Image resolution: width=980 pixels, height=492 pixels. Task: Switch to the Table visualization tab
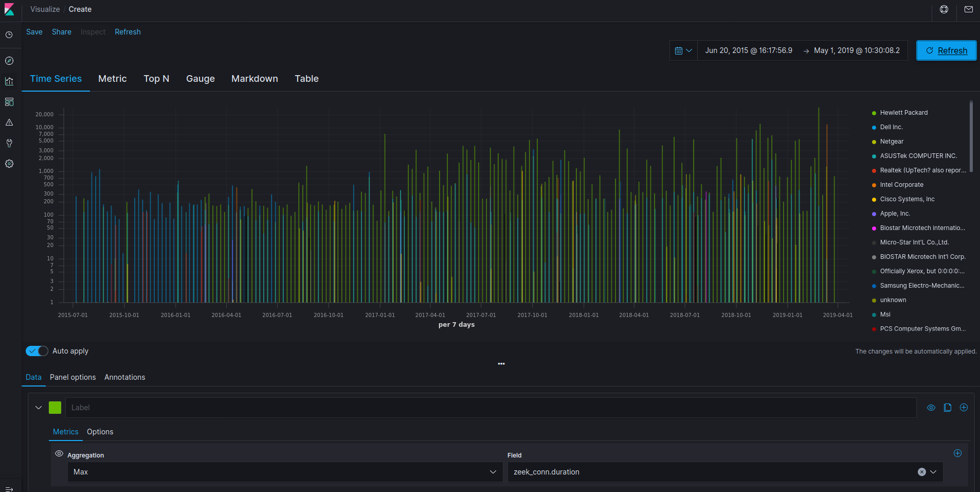click(x=306, y=79)
